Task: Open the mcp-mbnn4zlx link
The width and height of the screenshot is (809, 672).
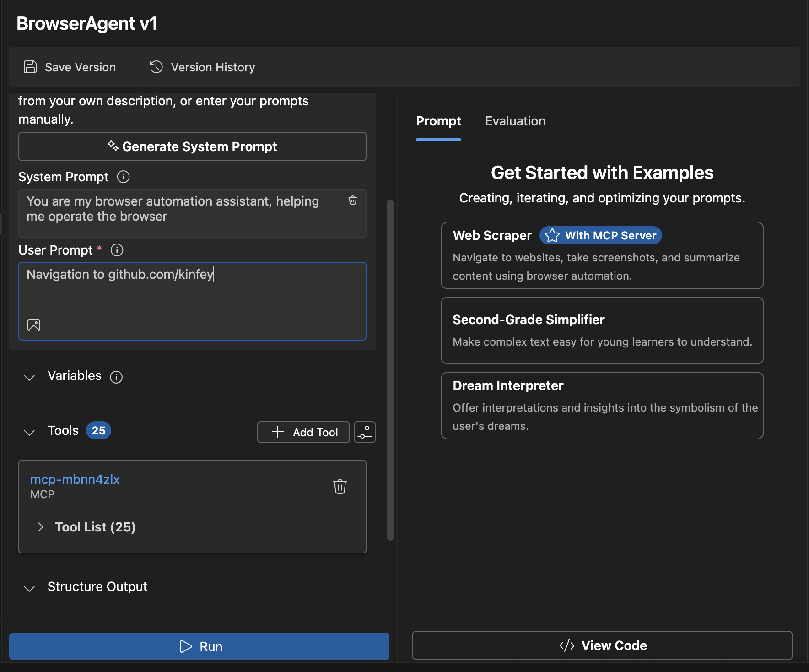Action: pyautogui.click(x=75, y=479)
